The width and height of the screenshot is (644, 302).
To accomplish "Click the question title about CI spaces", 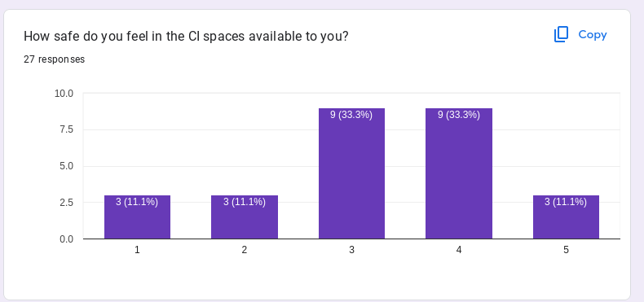I will [186, 37].
